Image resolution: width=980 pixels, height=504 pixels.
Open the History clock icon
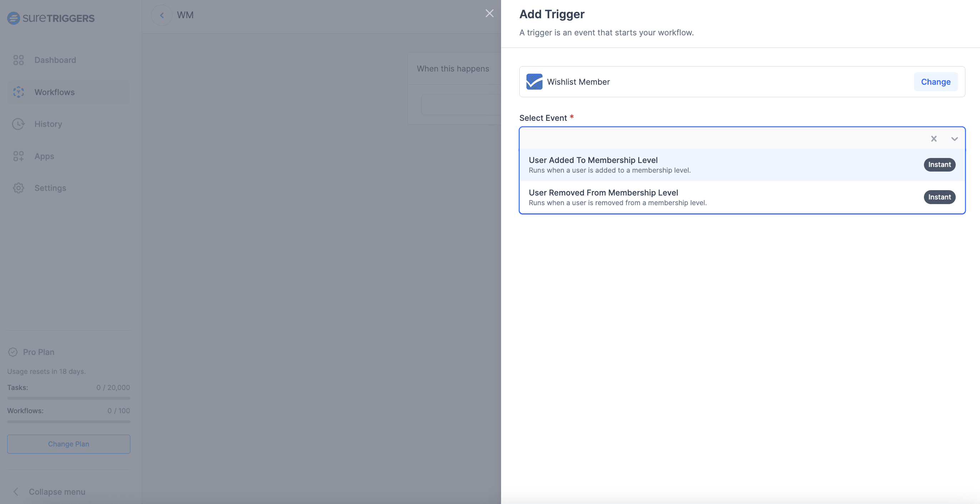click(18, 124)
